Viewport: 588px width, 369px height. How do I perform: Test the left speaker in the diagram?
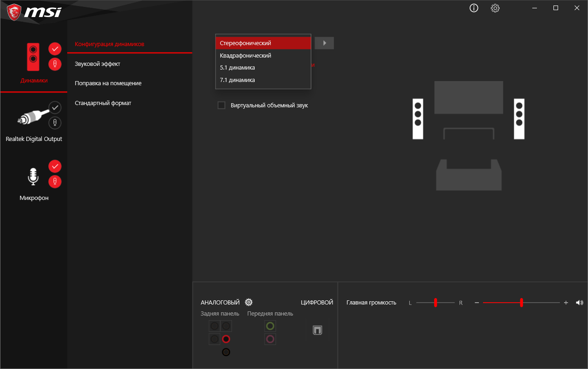click(418, 119)
